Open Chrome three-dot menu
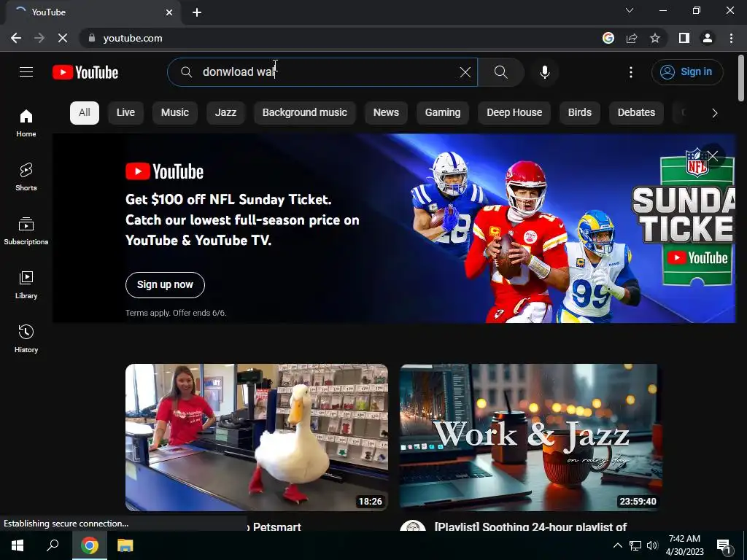 pos(731,38)
